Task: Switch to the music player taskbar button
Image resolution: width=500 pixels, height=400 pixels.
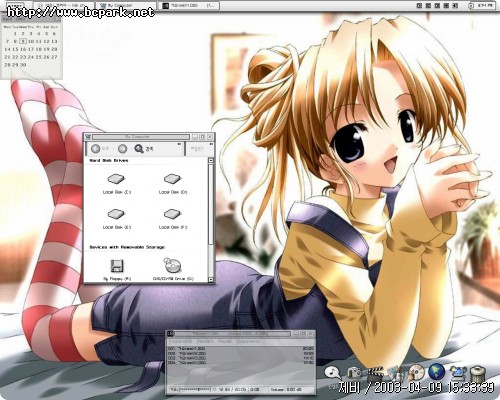Action: (x=190, y=5)
